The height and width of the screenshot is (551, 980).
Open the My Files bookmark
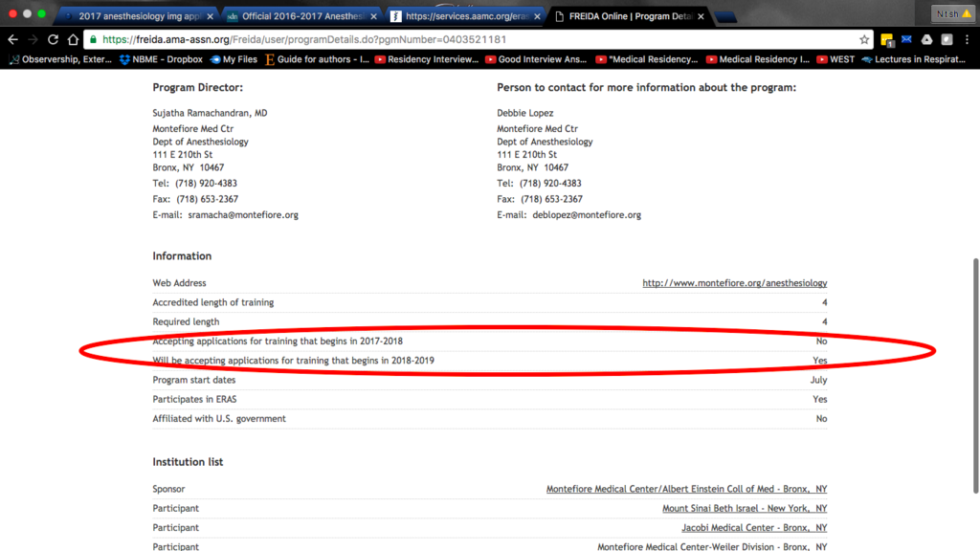click(234, 59)
